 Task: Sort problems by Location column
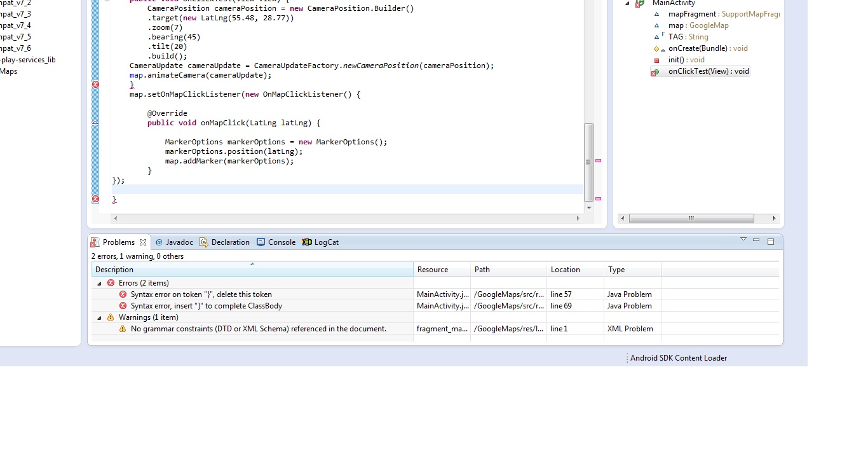[575, 270]
